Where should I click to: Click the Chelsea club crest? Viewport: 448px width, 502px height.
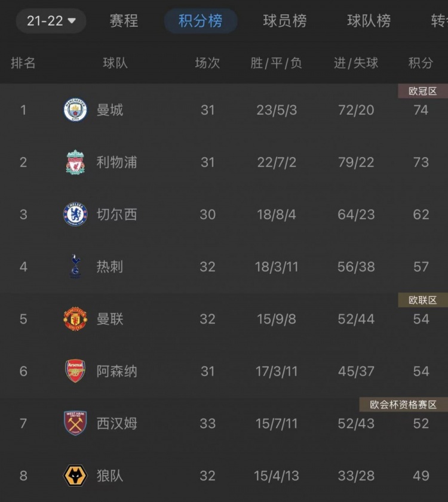(75, 214)
